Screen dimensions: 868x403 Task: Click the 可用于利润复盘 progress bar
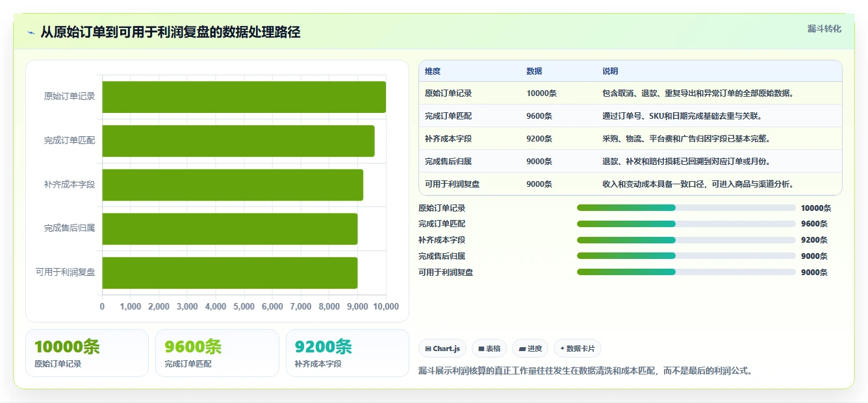pyautogui.click(x=686, y=273)
